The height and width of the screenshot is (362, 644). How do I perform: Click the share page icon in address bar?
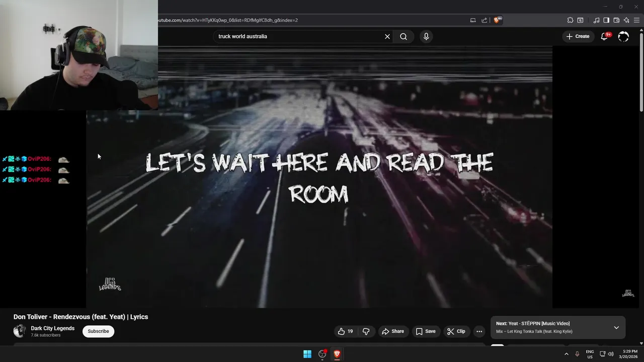coord(485,20)
